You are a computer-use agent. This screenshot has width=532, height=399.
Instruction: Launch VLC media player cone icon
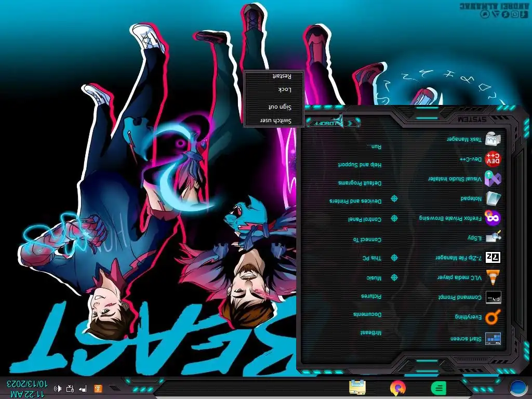pos(493,277)
